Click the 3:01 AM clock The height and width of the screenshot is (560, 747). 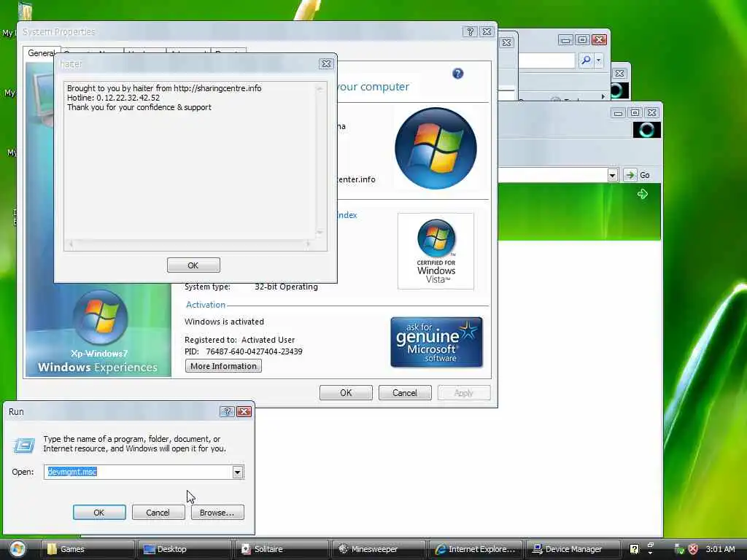[x=720, y=549]
